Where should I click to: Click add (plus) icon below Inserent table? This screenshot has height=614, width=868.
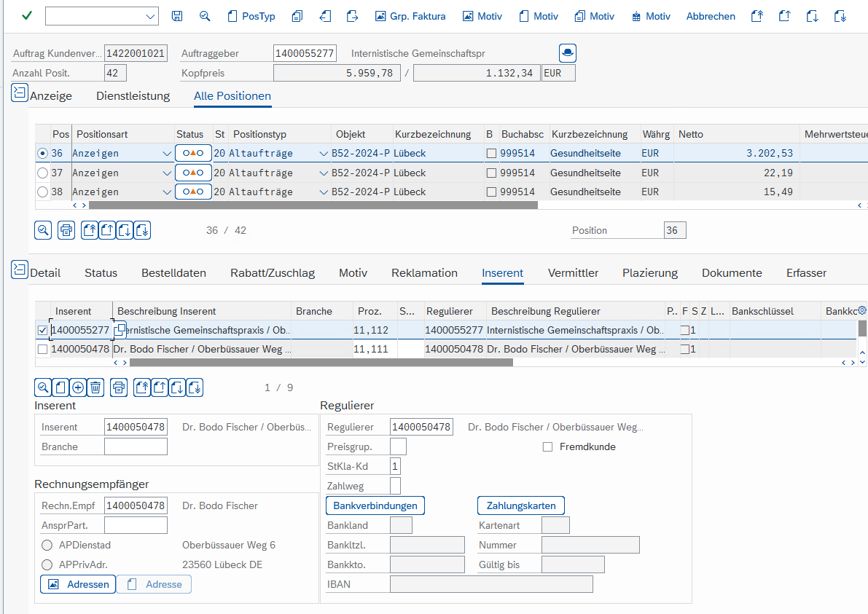pos(78,387)
